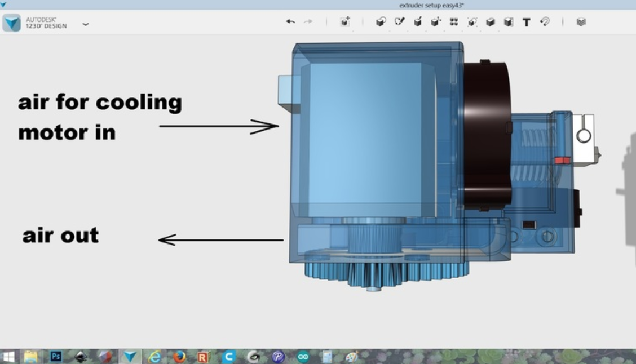
Task: Open the Primitives tool menu
Action: 381,22
